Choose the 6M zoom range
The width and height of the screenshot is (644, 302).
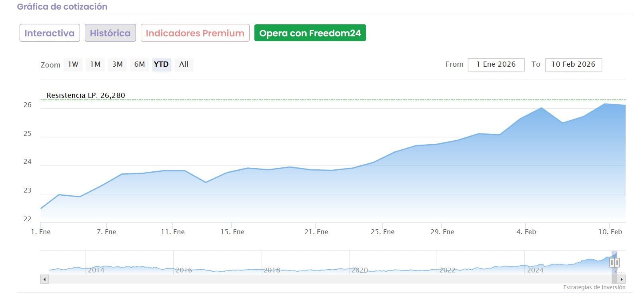[140, 64]
